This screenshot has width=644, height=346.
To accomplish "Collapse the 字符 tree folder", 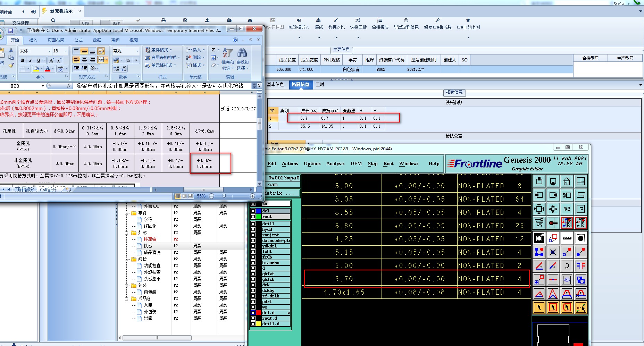I will (127, 213).
